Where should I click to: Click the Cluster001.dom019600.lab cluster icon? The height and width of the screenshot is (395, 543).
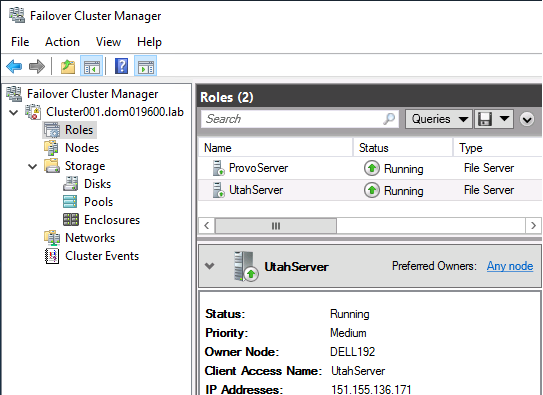coord(33,112)
